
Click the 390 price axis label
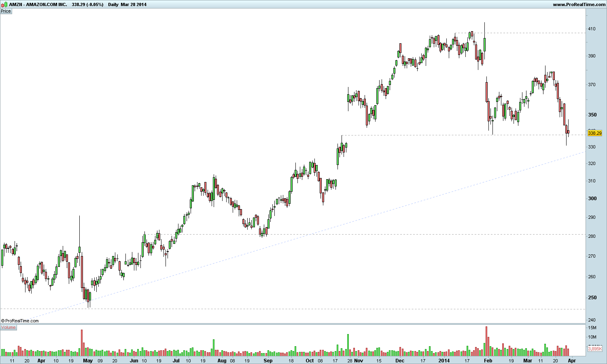[592, 56]
